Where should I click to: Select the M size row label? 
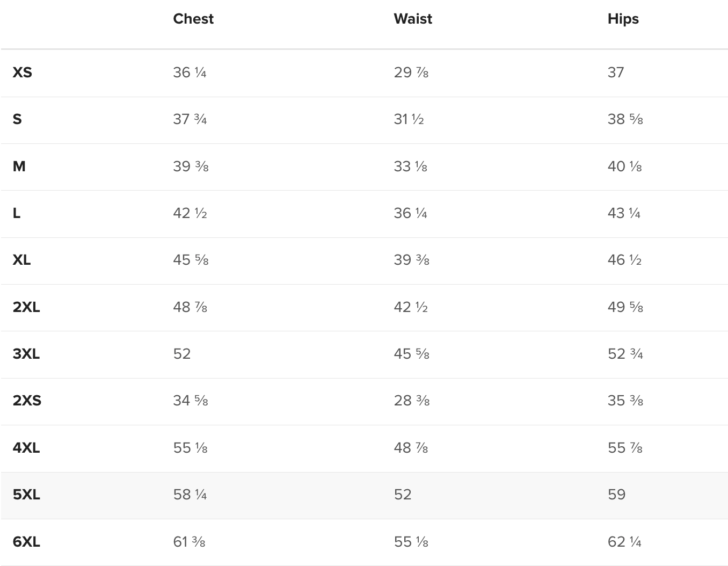pos(19,166)
